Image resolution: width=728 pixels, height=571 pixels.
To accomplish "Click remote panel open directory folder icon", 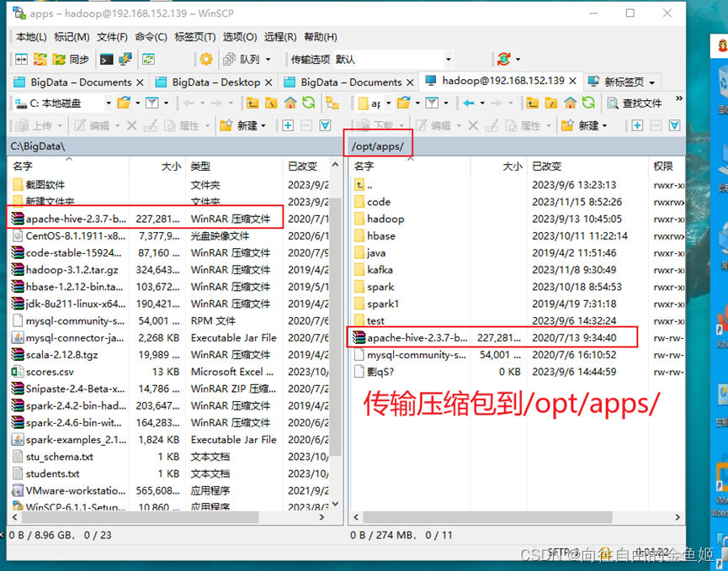I will click(x=403, y=103).
